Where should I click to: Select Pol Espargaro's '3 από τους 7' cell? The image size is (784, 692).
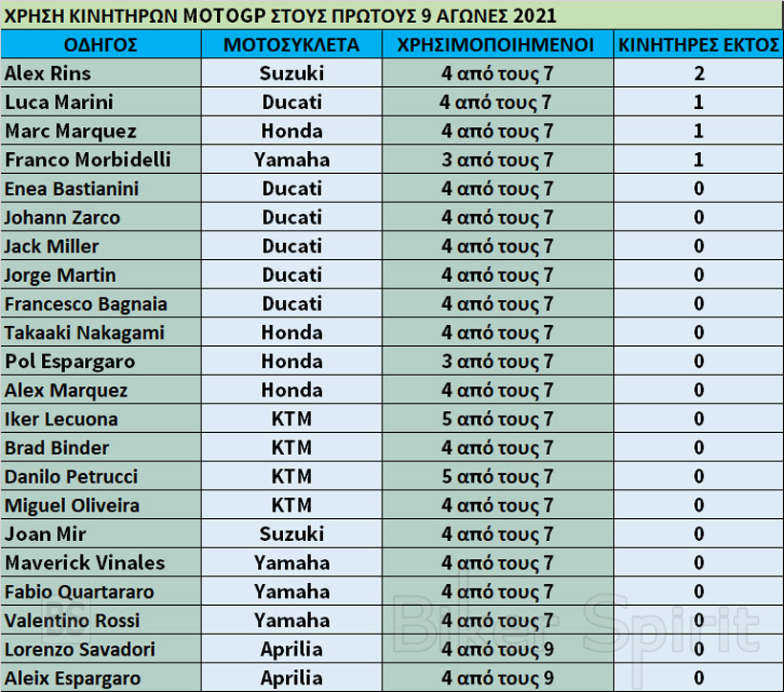coord(495,361)
